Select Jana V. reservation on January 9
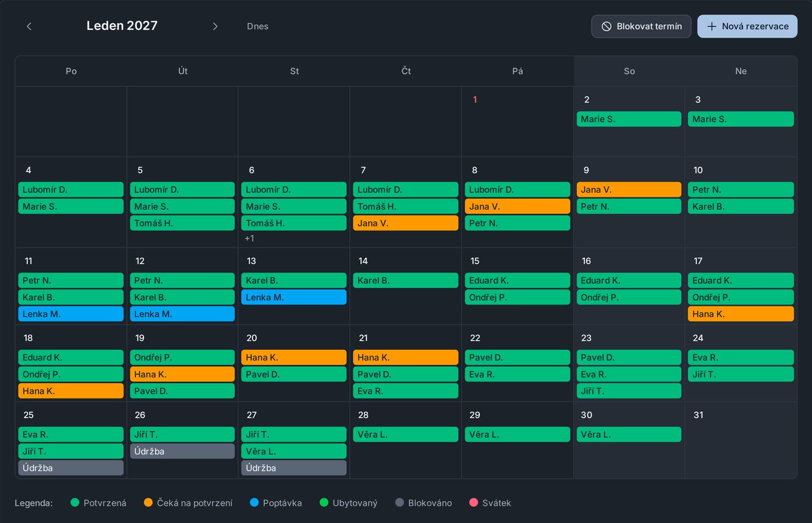This screenshot has width=812, height=523. (x=629, y=190)
